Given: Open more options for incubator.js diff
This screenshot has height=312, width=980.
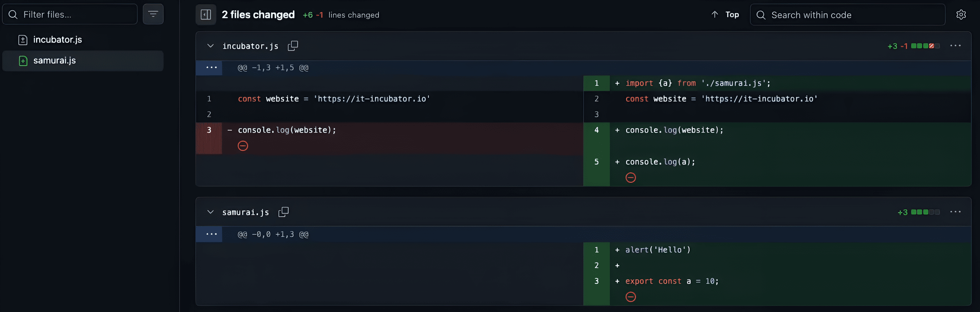Looking at the screenshot, I should [955, 46].
